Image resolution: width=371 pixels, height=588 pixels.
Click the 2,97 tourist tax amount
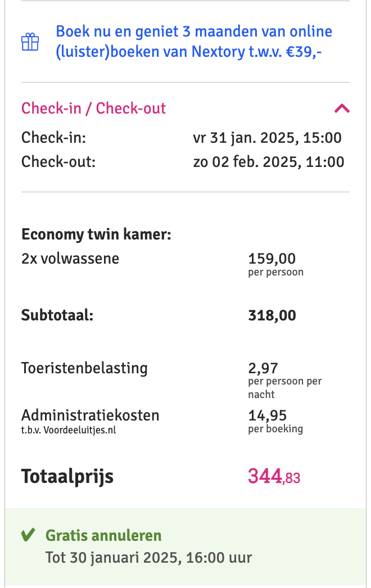tap(263, 368)
